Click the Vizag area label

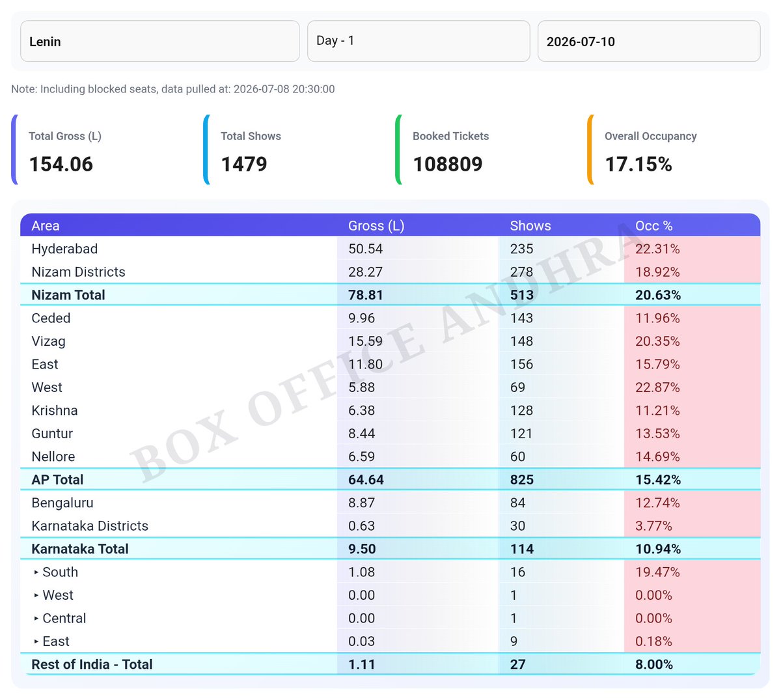[x=48, y=341]
